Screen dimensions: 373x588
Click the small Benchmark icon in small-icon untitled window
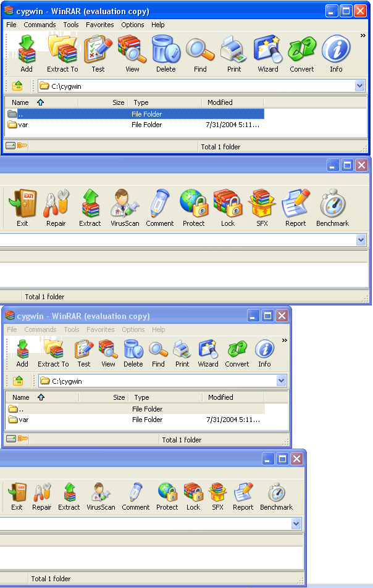(x=277, y=492)
